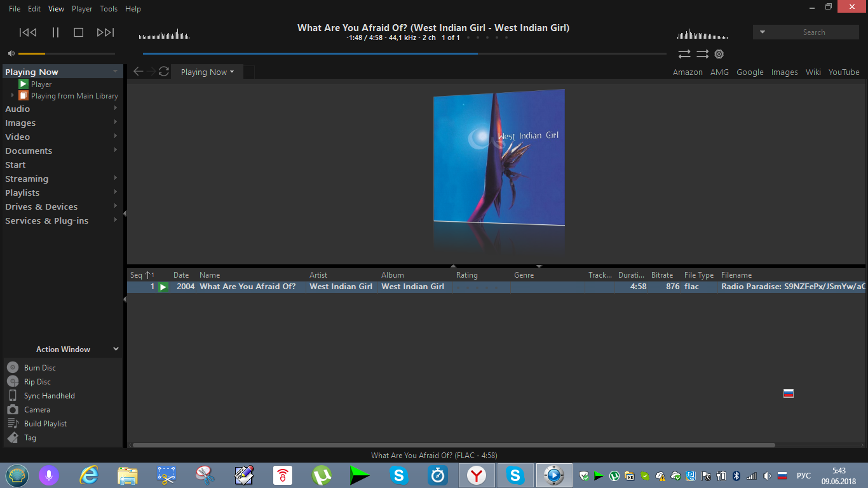Refresh the current view

[164, 72]
